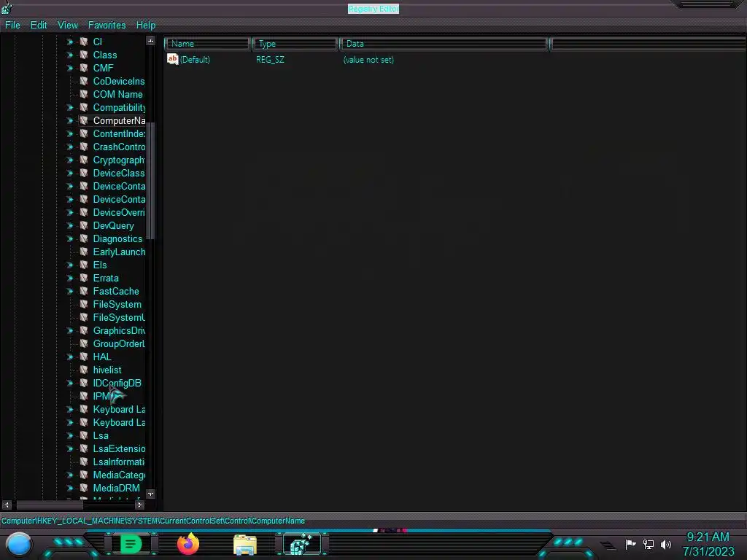Image resolution: width=747 pixels, height=560 pixels.
Task: Click the LsaExtensio folder icon
Action: pos(84,449)
